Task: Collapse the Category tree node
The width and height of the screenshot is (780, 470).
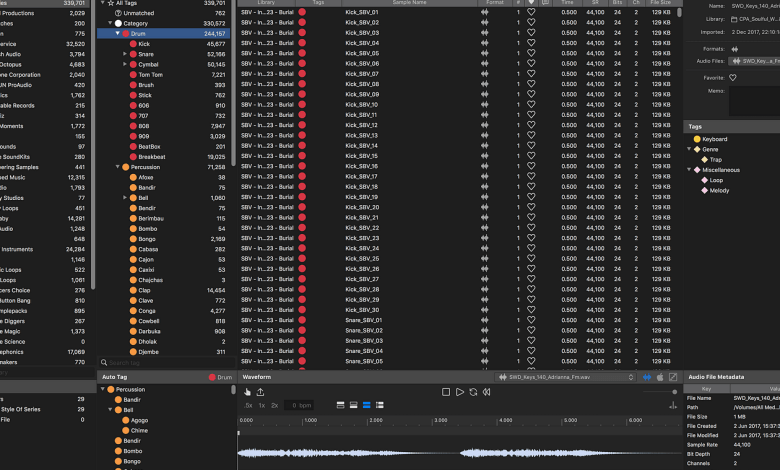Action: [x=110, y=23]
